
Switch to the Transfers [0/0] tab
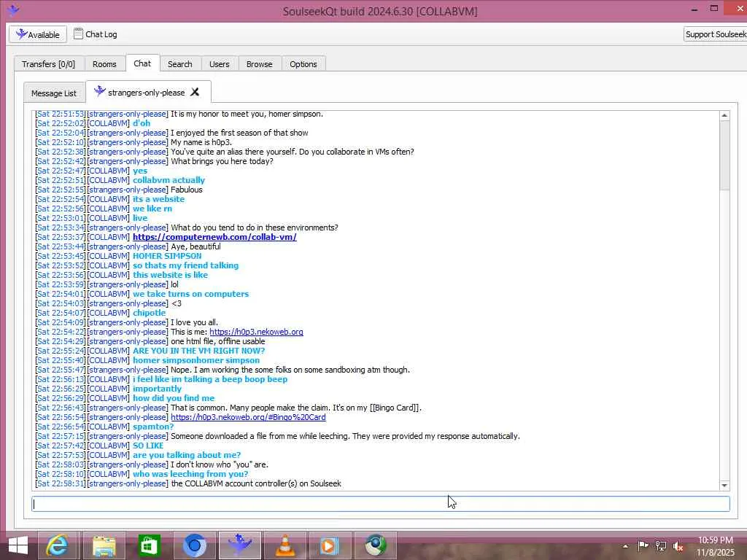[49, 64]
